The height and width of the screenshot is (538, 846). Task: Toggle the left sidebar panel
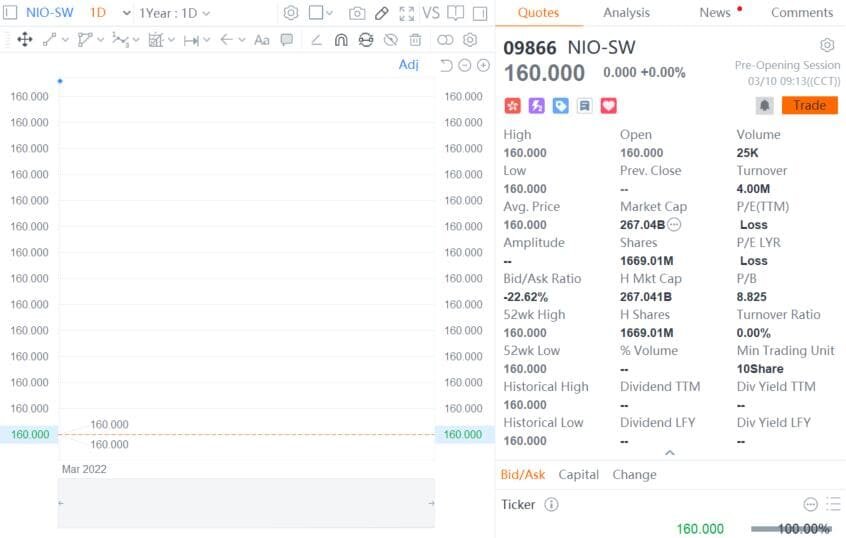pos(10,12)
